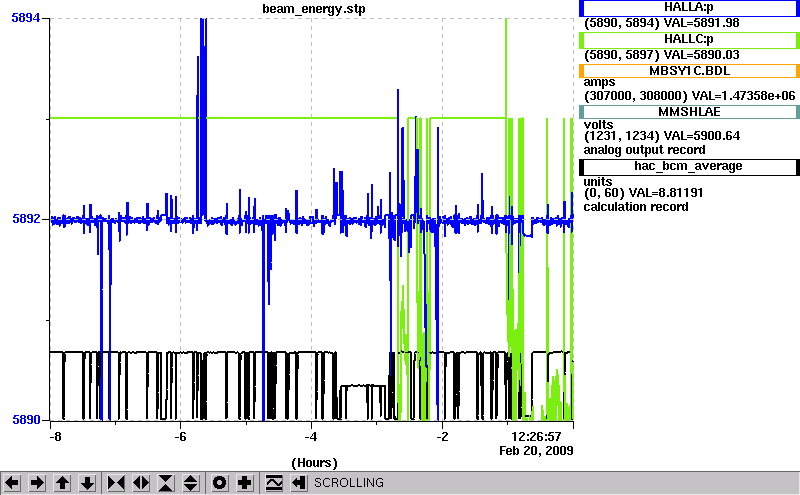
Task: Click the HALLA:p VAL=5891.98 readout
Action: click(662, 23)
